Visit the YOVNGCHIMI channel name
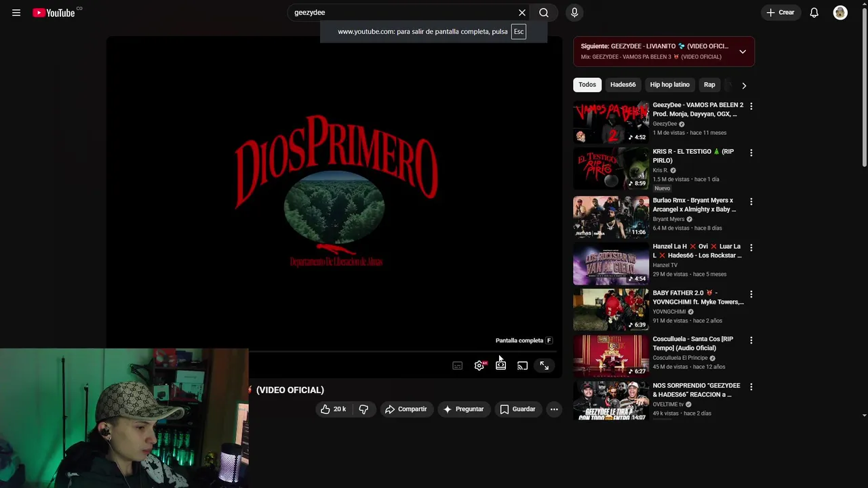 [669, 312]
